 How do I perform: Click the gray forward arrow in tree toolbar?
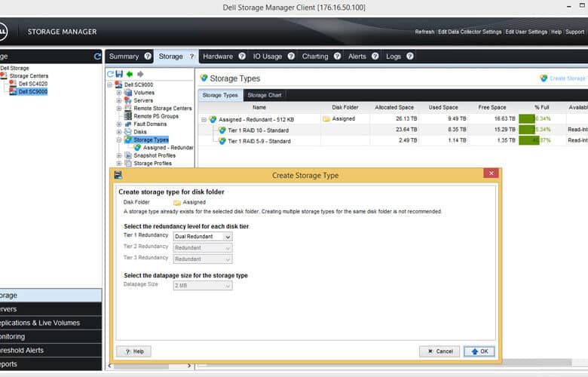(x=140, y=74)
